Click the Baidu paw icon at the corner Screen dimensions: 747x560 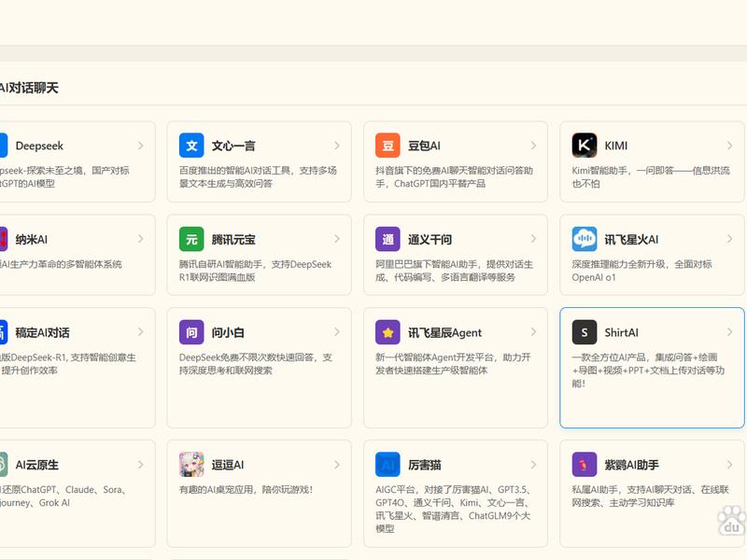pyautogui.click(x=732, y=522)
